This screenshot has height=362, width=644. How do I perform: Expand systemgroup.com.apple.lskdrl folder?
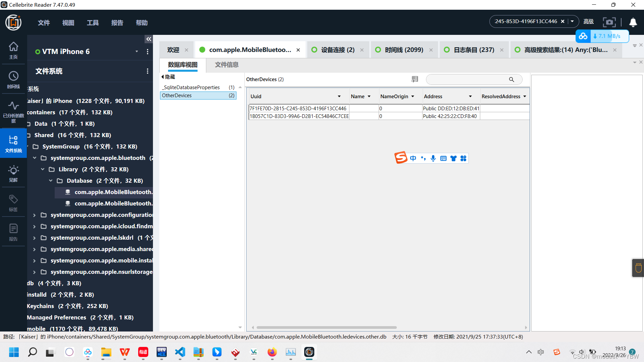[x=35, y=238]
